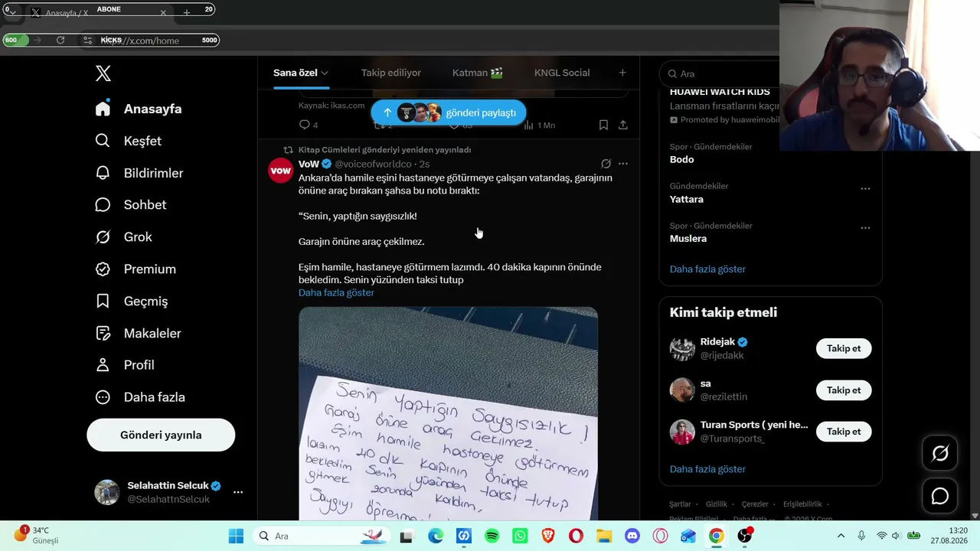Click the Grok icon on VoW post
Viewport: 980px width, 551px height.
(606, 164)
